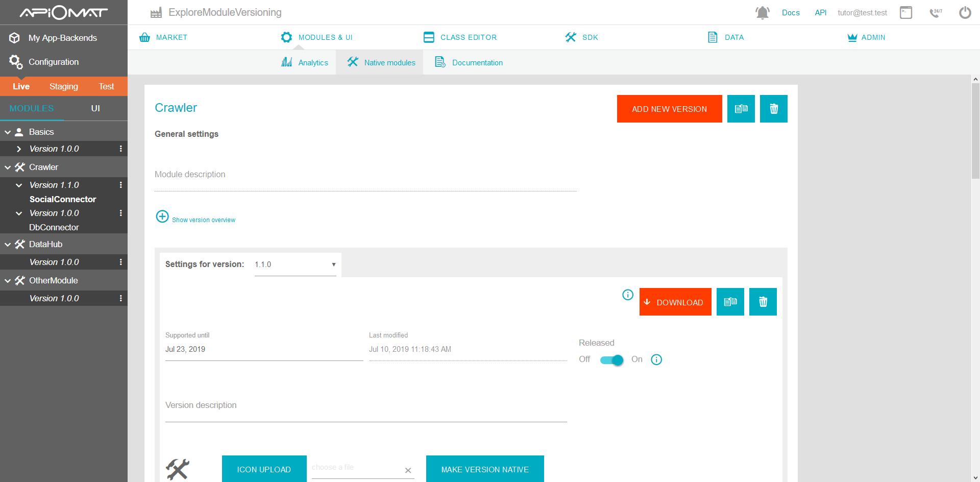This screenshot has height=482, width=980.
Task: Collapse the DataHub module group
Action: [x=8, y=245]
